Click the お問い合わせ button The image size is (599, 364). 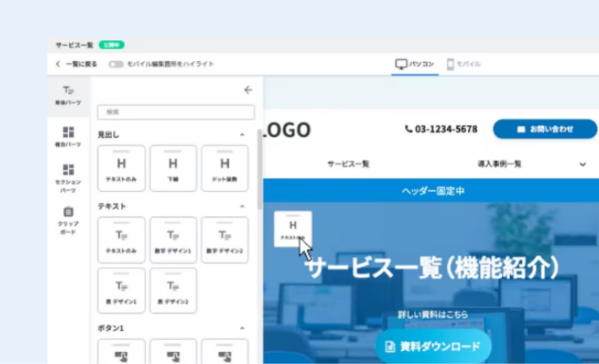point(545,129)
